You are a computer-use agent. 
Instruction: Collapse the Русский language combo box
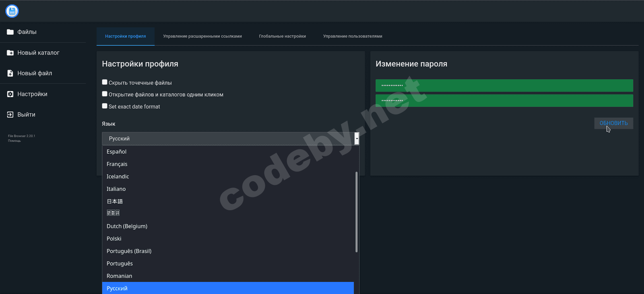231,139
